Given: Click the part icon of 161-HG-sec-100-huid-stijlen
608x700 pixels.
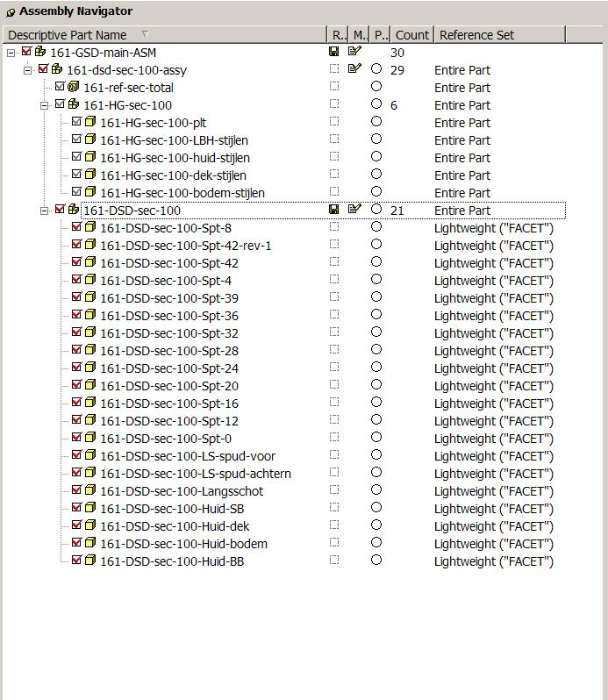Looking at the screenshot, I should (x=90, y=157).
